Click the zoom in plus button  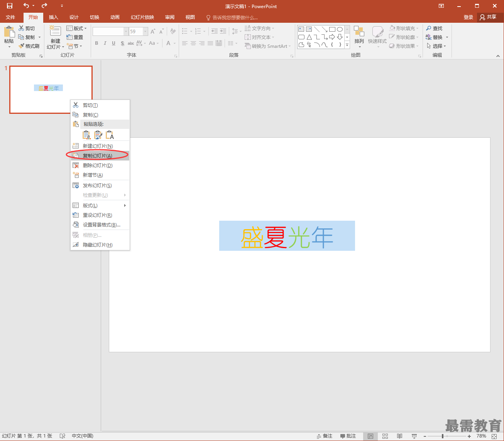[x=469, y=436]
